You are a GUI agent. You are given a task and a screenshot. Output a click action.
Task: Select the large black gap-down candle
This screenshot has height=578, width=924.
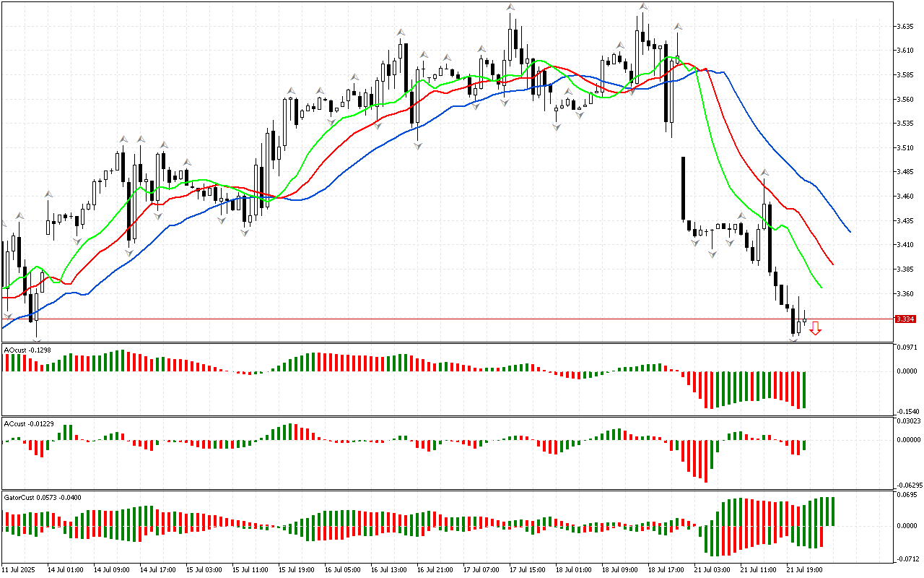coord(682,188)
